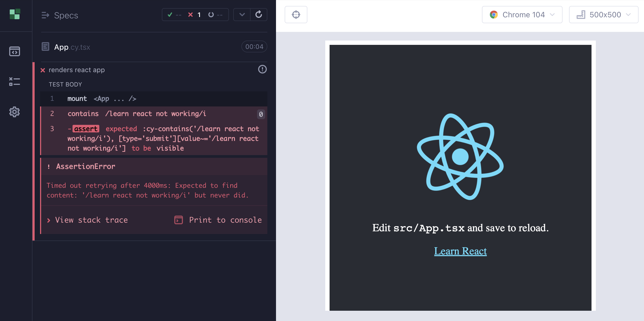Click the AssertionError heading
Screen dimensions: 644x321
pyautogui.click(x=86, y=166)
